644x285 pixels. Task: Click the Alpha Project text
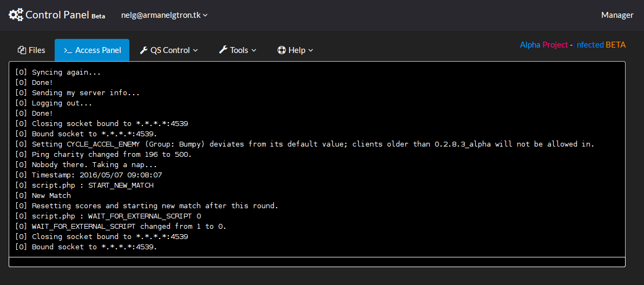point(543,45)
